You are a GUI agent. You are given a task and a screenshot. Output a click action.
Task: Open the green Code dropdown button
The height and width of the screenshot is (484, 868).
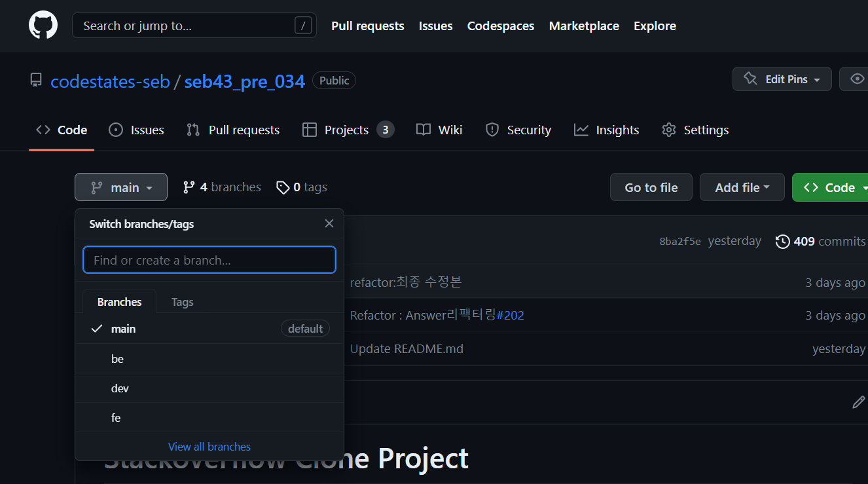[x=831, y=187]
